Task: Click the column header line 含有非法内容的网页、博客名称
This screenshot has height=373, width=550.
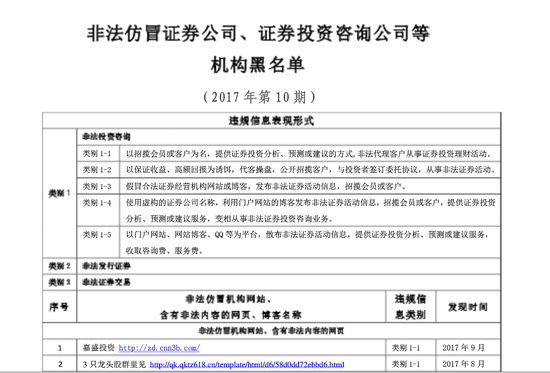Action: (x=231, y=315)
